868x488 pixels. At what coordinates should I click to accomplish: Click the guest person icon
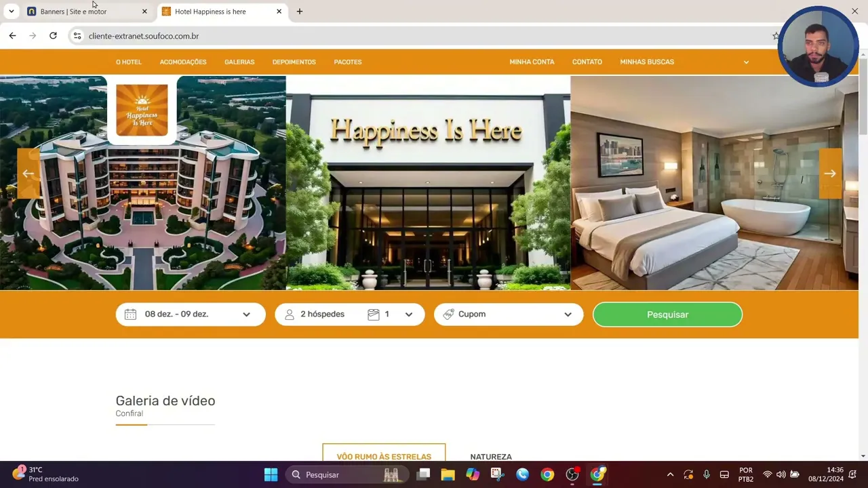click(x=290, y=314)
